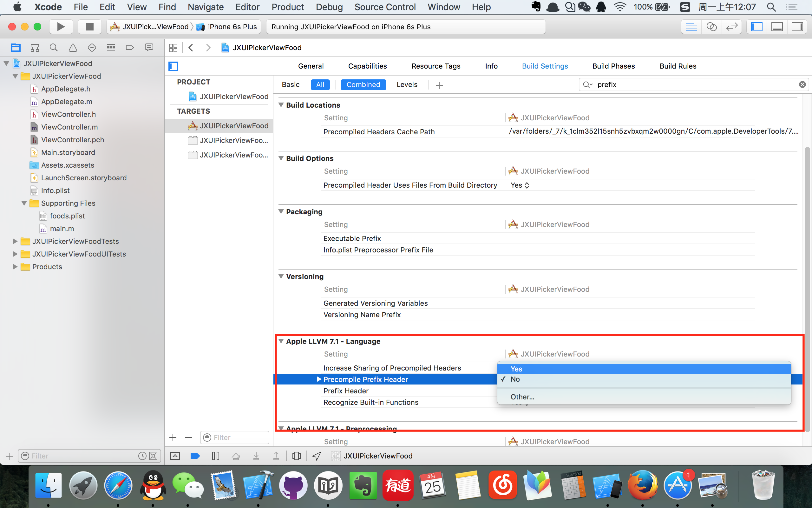This screenshot has width=812, height=508.
Task: Toggle the Debug area panel visibility
Action: (x=777, y=27)
